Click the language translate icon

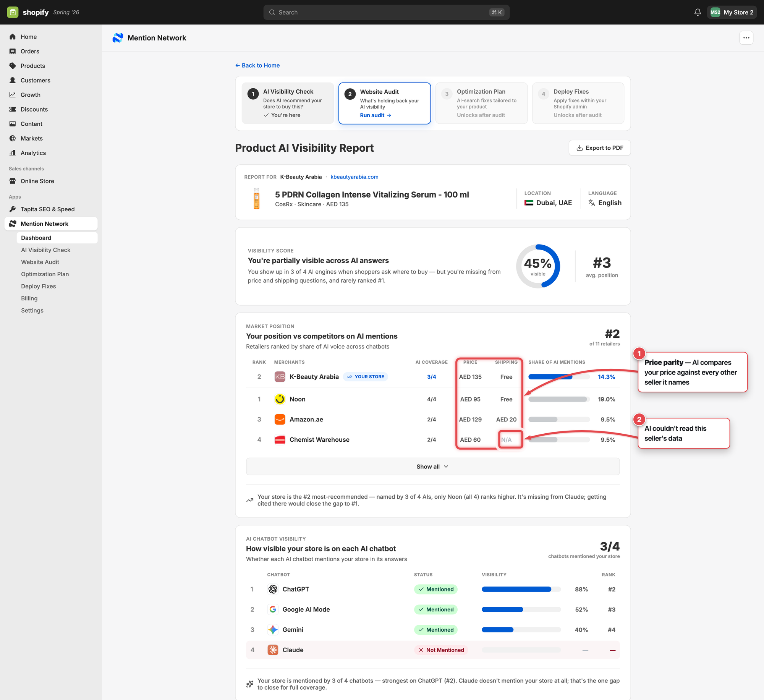pyautogui.click(x=592, y=203)
